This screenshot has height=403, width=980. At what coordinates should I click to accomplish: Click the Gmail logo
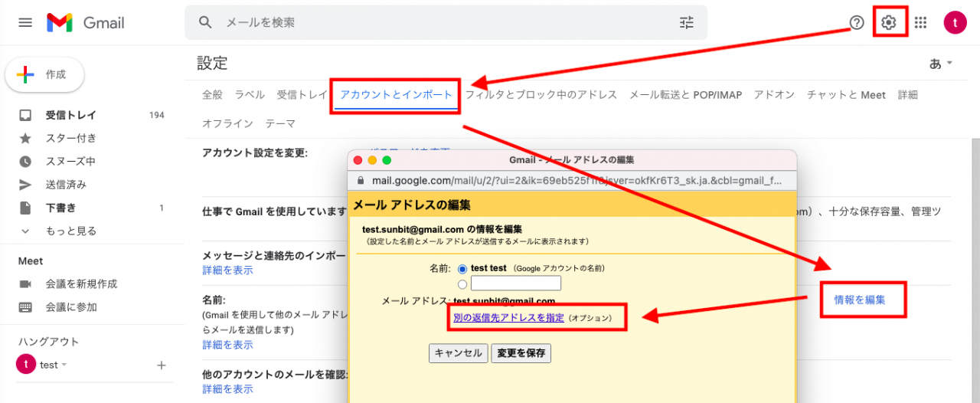(x=85, y=22)
